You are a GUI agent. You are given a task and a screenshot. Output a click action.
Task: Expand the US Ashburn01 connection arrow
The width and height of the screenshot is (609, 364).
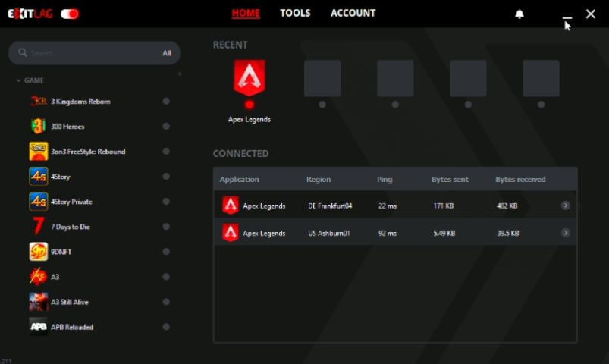coord(566,233)
